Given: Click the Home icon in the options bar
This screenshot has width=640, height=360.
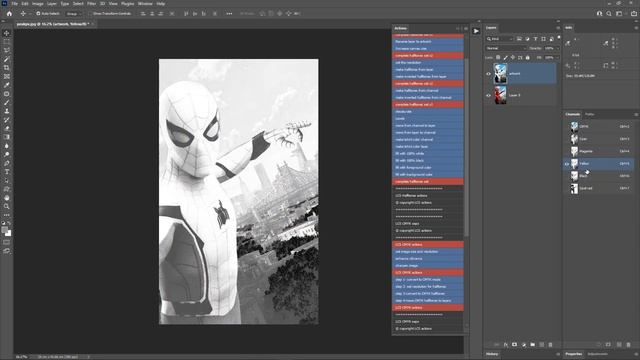Looking at the screenshot, I should (x=9, y=13).
